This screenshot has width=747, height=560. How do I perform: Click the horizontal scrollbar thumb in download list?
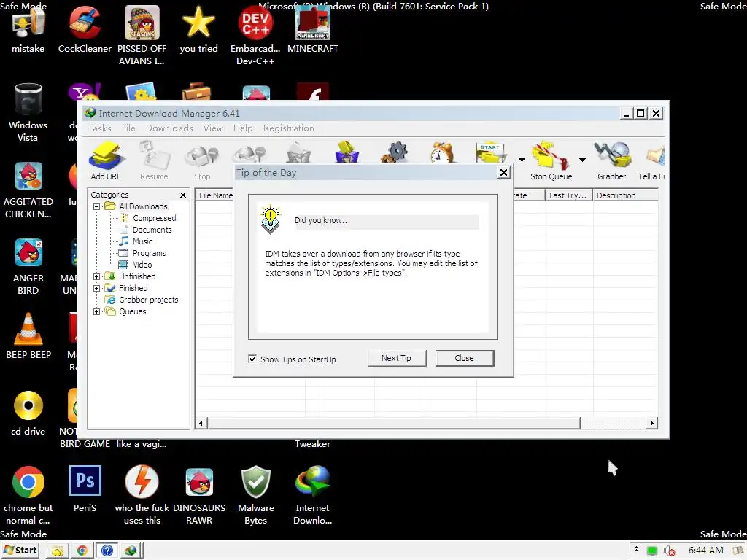click(394, 423)
